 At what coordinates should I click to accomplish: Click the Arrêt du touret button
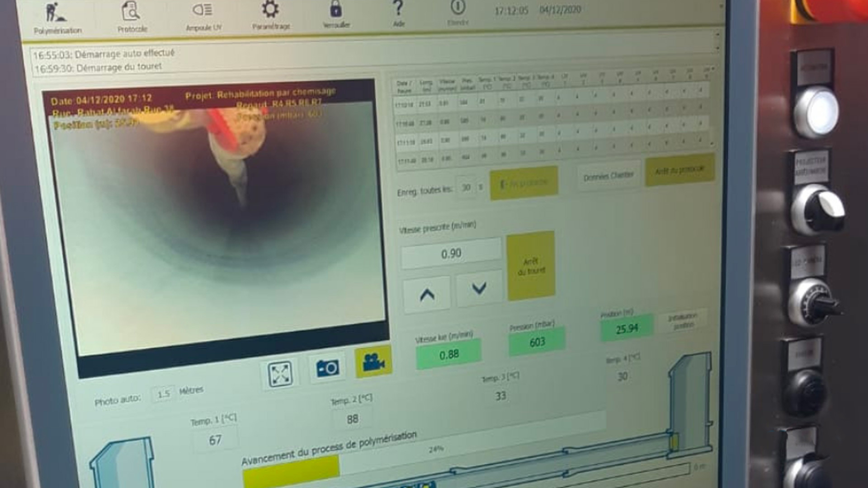(x=531, y=266)
